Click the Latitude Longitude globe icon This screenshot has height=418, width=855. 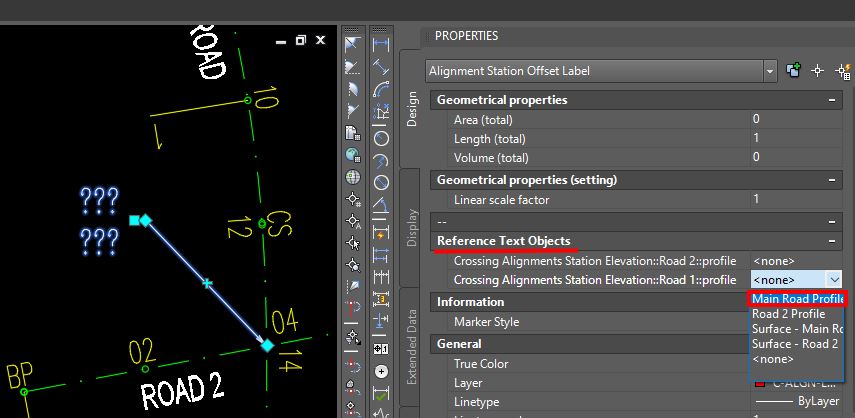[x=353, y=178]
